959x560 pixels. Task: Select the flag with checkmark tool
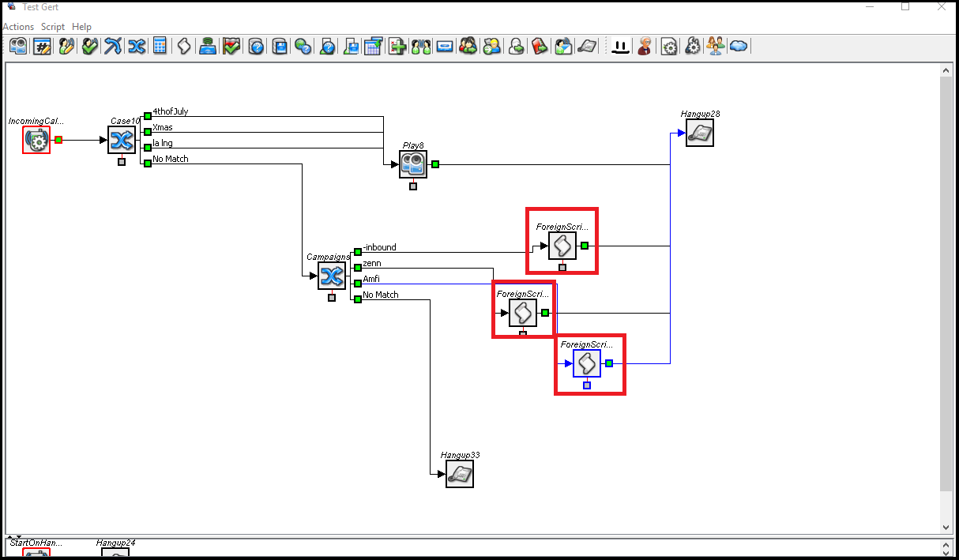pos(231,47)
